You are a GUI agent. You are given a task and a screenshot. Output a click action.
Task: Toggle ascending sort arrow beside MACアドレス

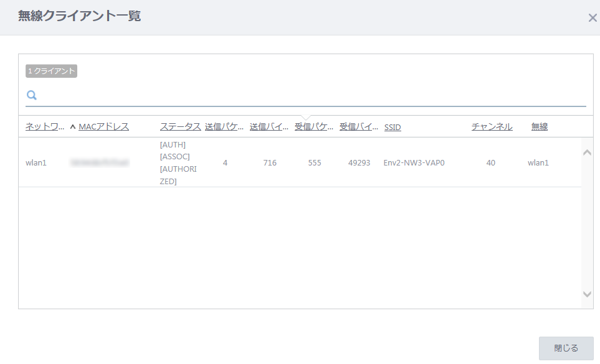(73, 127)
